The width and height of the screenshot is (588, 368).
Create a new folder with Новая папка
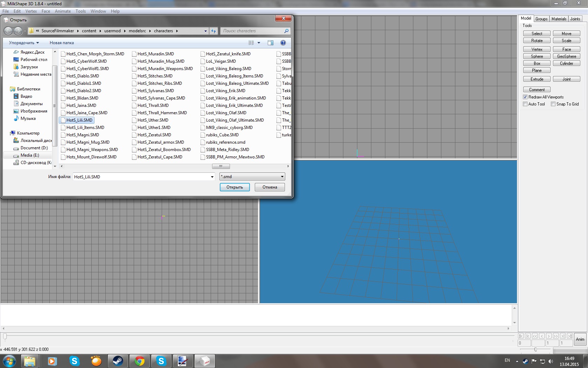[x=62, y=43]
